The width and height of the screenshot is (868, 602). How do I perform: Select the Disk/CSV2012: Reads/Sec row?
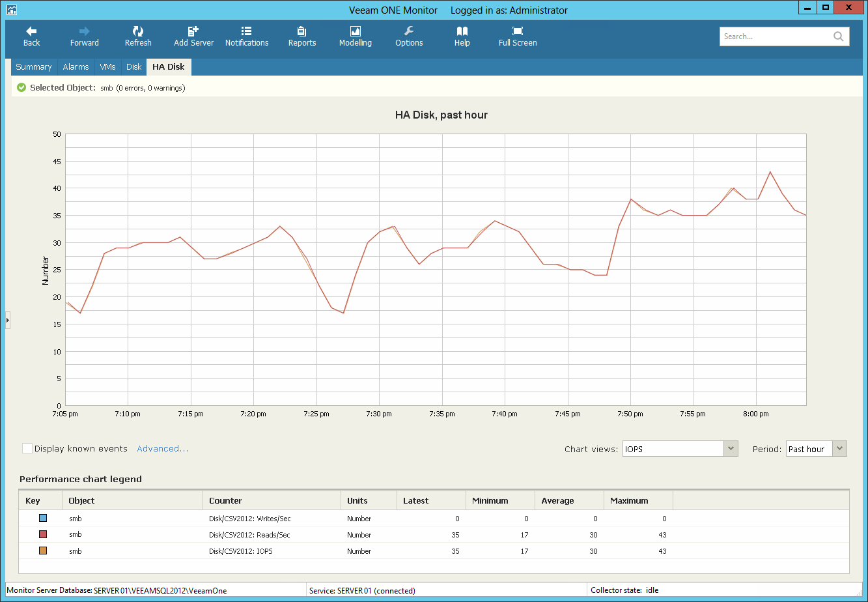tap(434, 535)
